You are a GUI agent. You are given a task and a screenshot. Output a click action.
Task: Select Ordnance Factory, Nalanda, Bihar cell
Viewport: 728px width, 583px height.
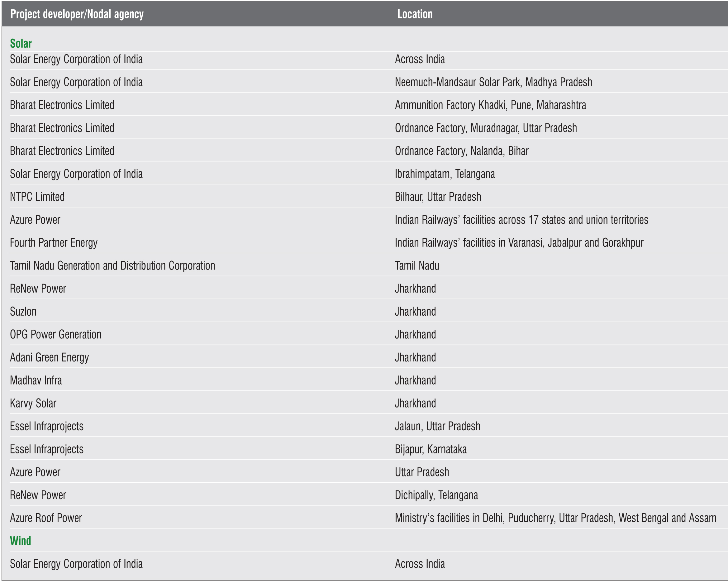pos(462,151)
